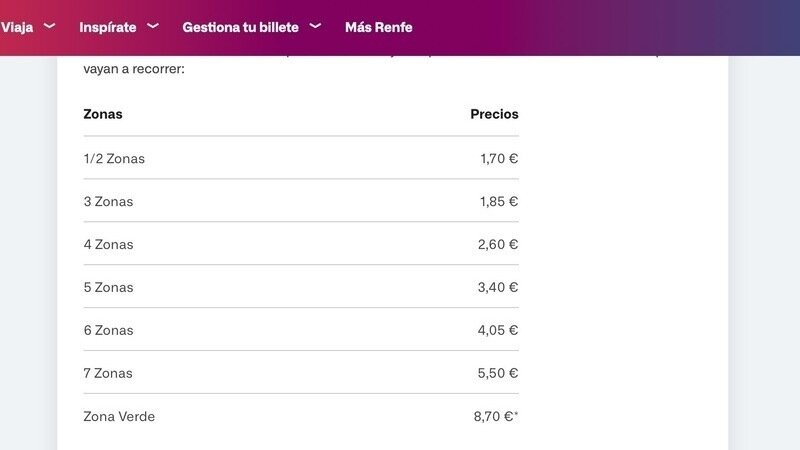Expand the chevron beside Gestiona tu billete

tap(315, 26)
